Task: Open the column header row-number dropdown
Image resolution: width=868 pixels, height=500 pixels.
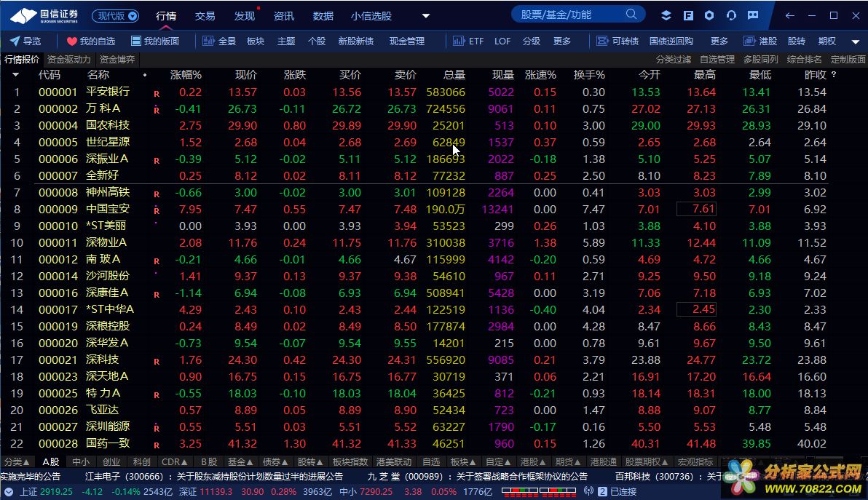Action: (15, 75)
